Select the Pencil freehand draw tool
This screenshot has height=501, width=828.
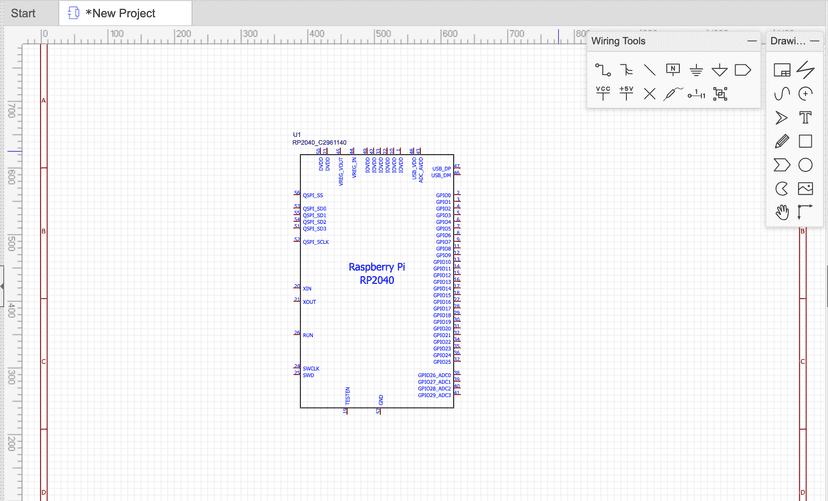(782, 142)
